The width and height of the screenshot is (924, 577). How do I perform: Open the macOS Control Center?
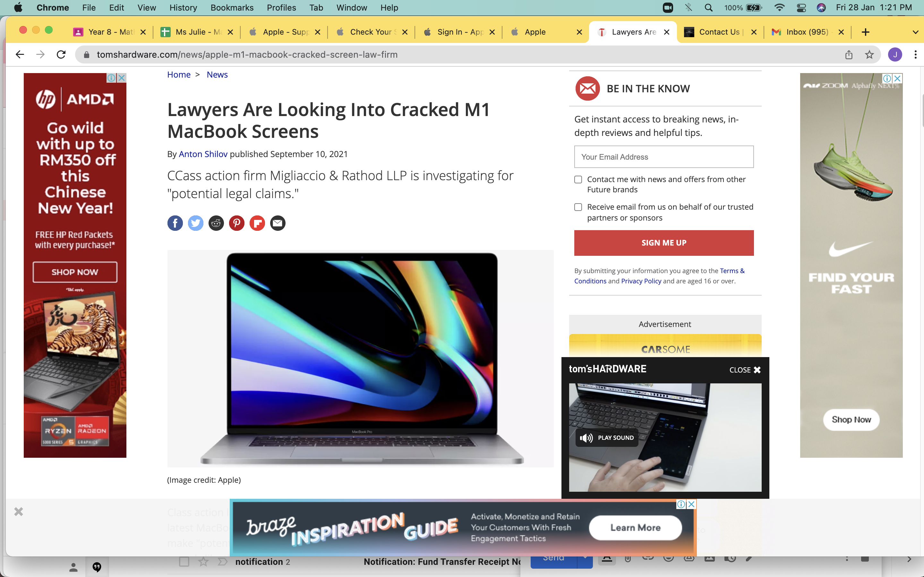[x=801, y=8]
